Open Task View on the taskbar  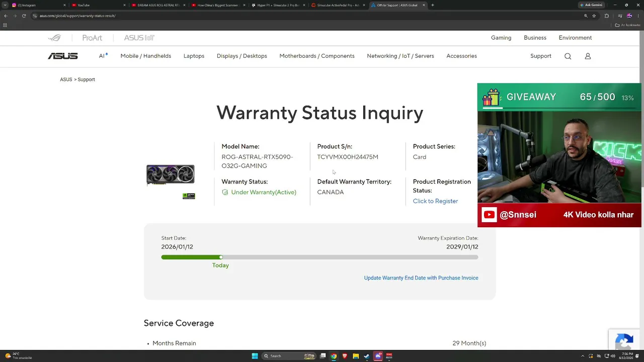(323, 356)
